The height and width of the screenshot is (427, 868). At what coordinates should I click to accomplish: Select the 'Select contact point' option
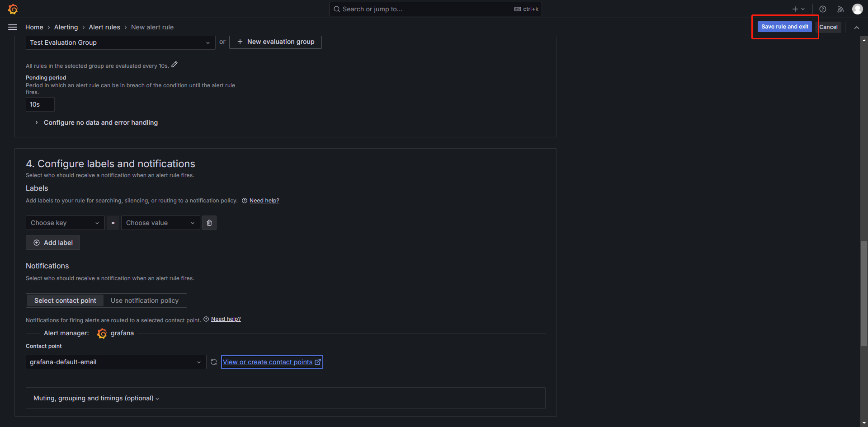pyautogui.click(x=65, y=300)
